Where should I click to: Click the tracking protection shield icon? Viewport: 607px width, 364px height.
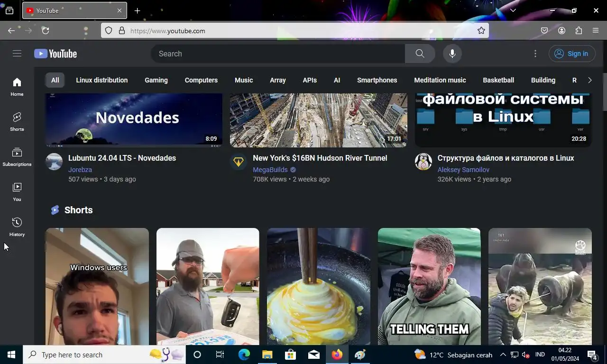109,30
